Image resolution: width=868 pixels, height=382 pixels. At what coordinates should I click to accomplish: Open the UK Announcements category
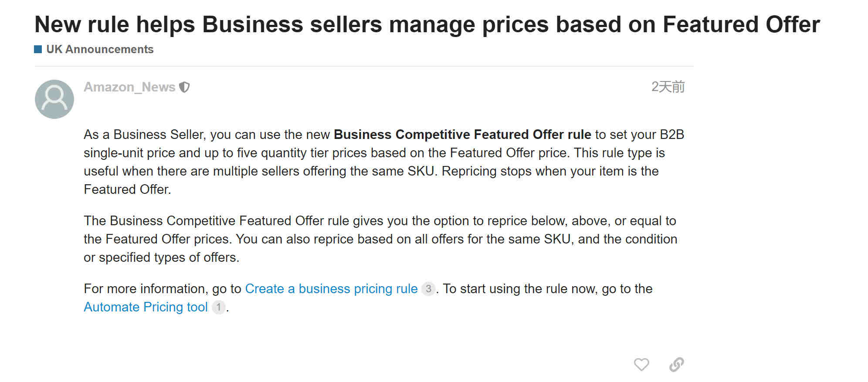pos(100,49)
